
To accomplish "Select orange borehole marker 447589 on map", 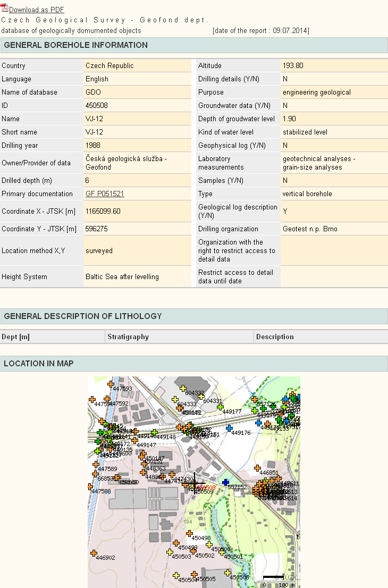I will [x=96, y=464].
